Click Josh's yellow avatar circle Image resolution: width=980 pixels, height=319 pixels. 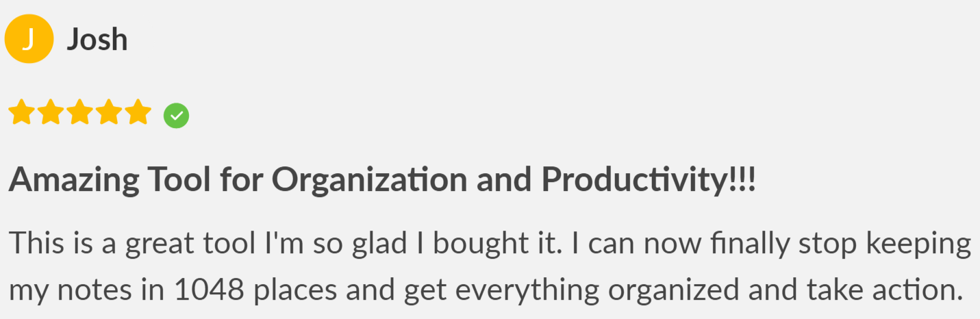click(29, 39)
